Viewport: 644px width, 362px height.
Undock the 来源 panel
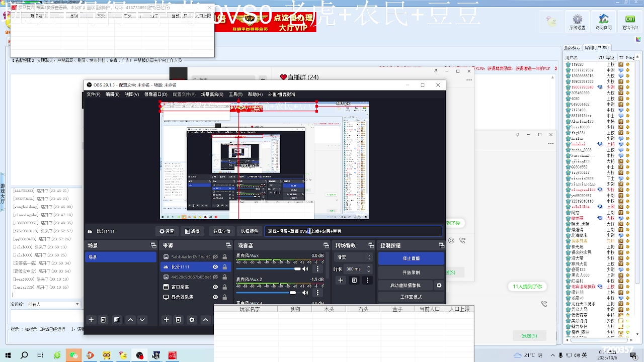coord(228,245)
